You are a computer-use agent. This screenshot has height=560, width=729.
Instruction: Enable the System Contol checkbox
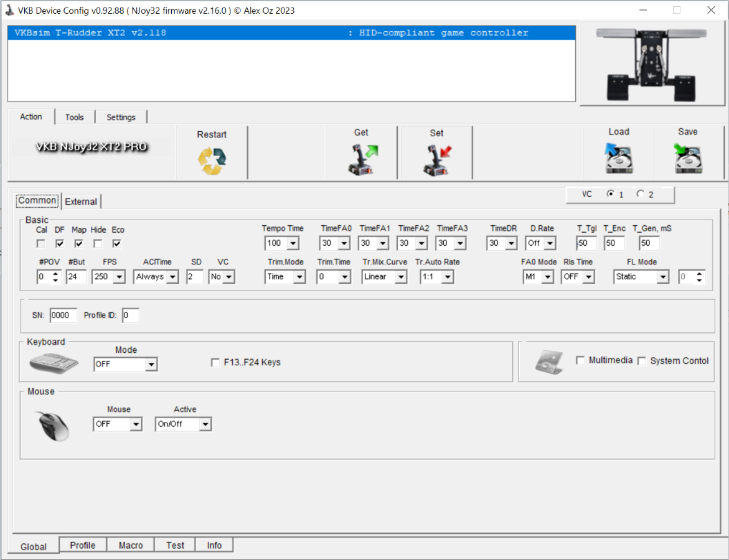[642, 361]
